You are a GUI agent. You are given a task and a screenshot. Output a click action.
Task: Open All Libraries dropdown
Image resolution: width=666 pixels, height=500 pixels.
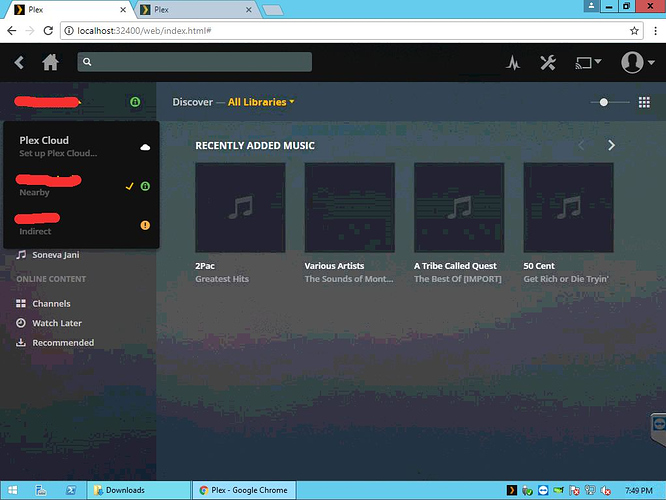pos(261,102)
